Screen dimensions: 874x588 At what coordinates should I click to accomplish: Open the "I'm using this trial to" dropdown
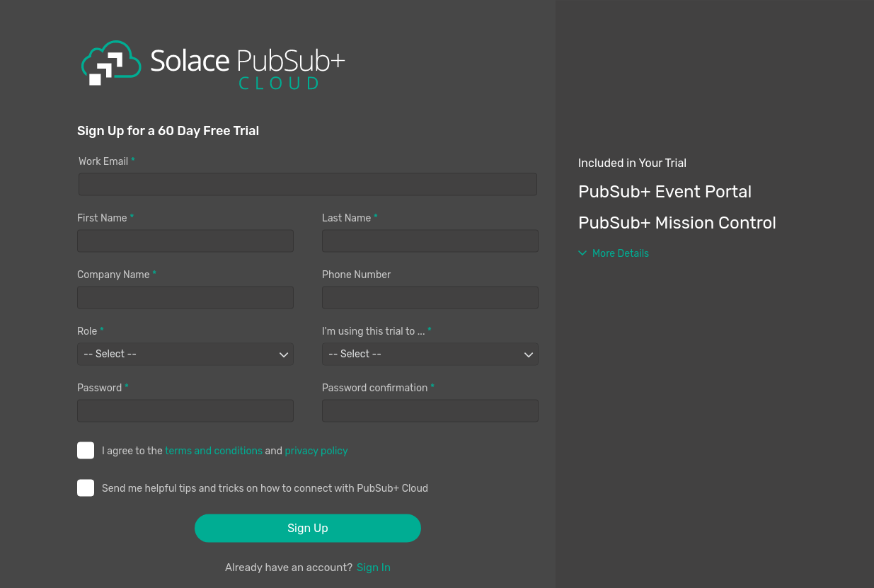[430, 354]
